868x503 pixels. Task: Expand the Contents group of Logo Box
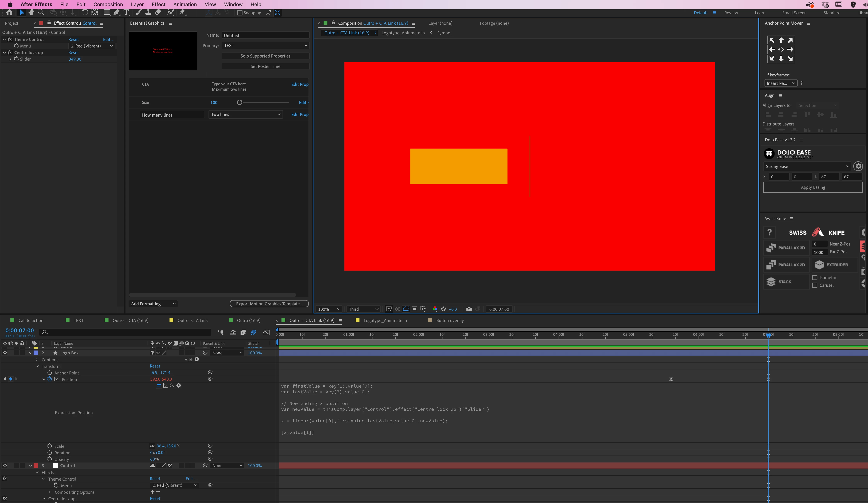(x=37, y=360)
